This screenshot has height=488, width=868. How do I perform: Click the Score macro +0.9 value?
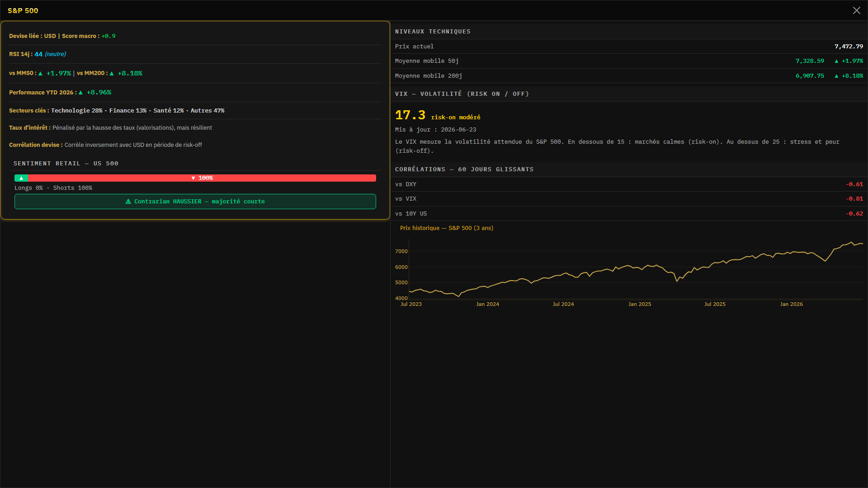[x=108, y=36]
